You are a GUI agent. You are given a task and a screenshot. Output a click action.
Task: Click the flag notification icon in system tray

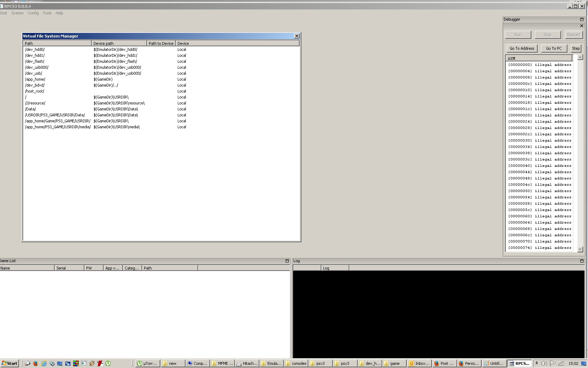click(x=552, y=363)
